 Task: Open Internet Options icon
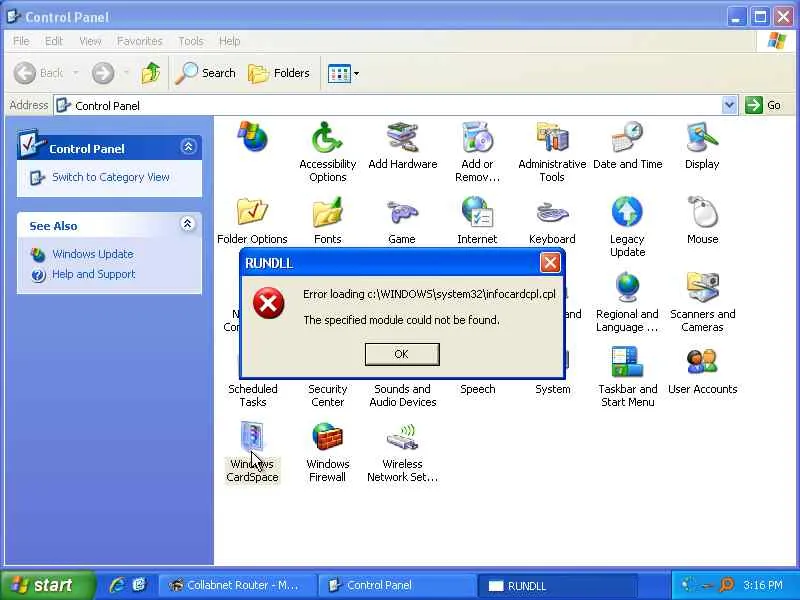[477, 220]
